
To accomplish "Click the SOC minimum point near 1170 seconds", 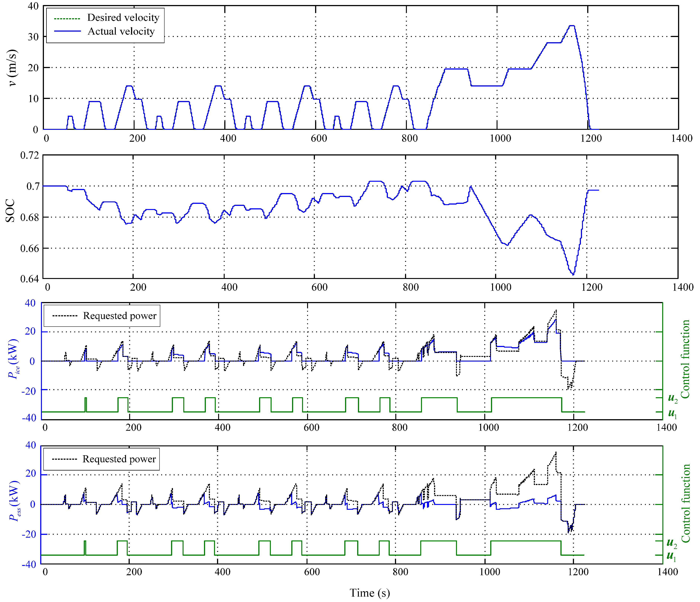I will click(x=573, y=274).
